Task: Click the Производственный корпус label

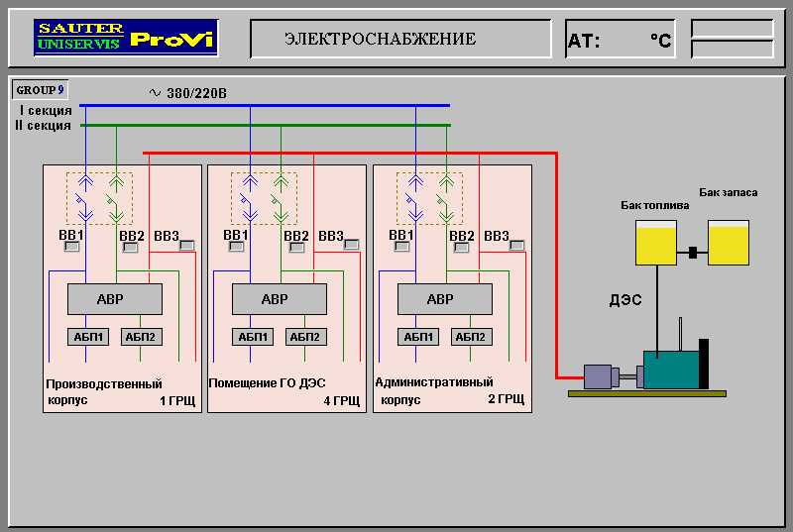Action: (x=104, y=391)
